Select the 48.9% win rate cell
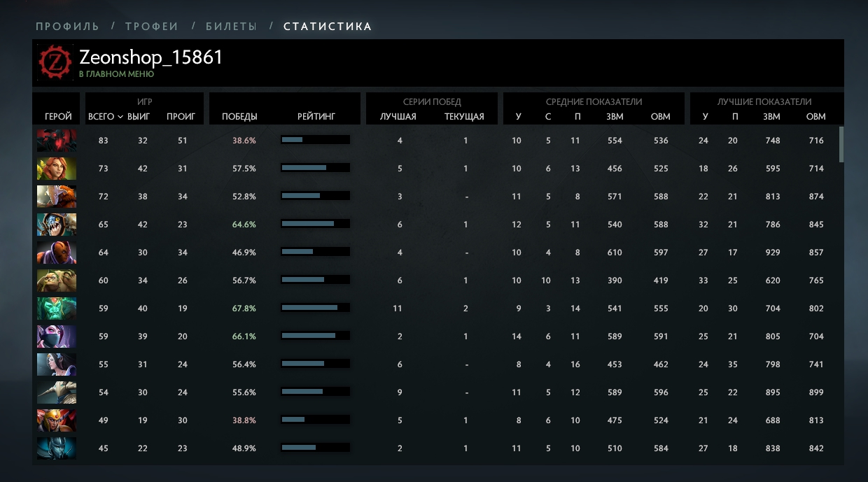This screenshot has height=482, width=868. 244,448
